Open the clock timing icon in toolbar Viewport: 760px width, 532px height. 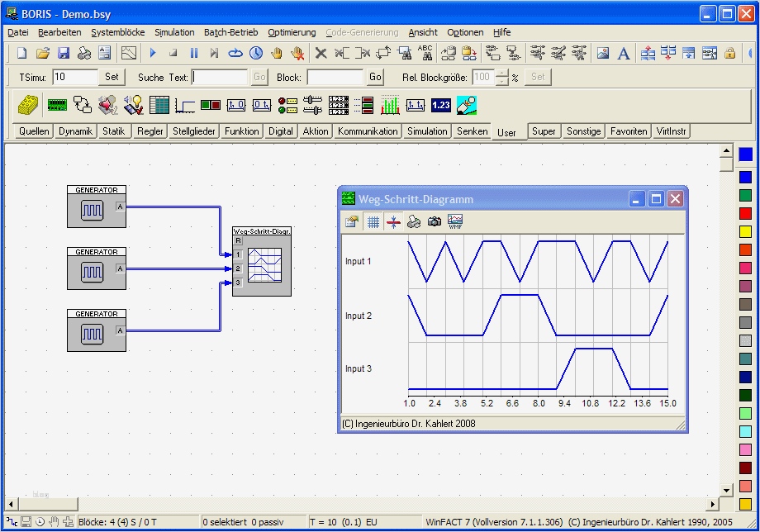click(256, 54)
